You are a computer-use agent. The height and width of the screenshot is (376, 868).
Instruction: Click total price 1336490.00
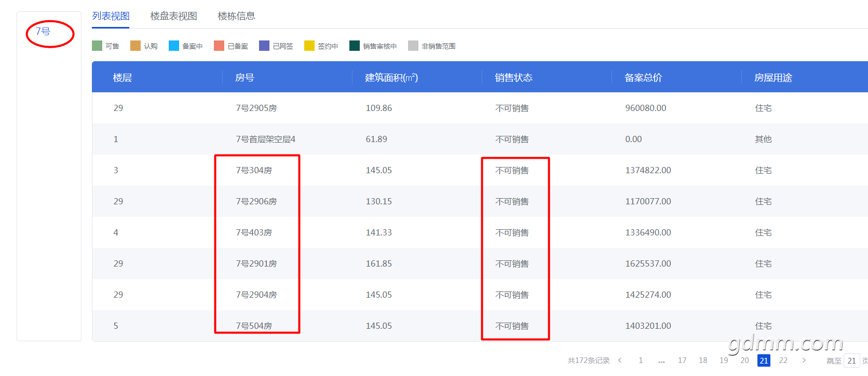coord(648,232)
